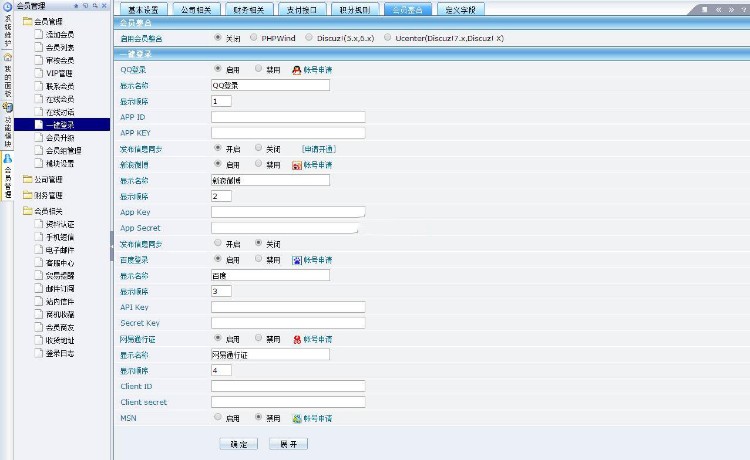Collapse the 会员管理 tree folder
Image resolution: width=750 pixels, height=460 pixels.
(x=27, y=21)
